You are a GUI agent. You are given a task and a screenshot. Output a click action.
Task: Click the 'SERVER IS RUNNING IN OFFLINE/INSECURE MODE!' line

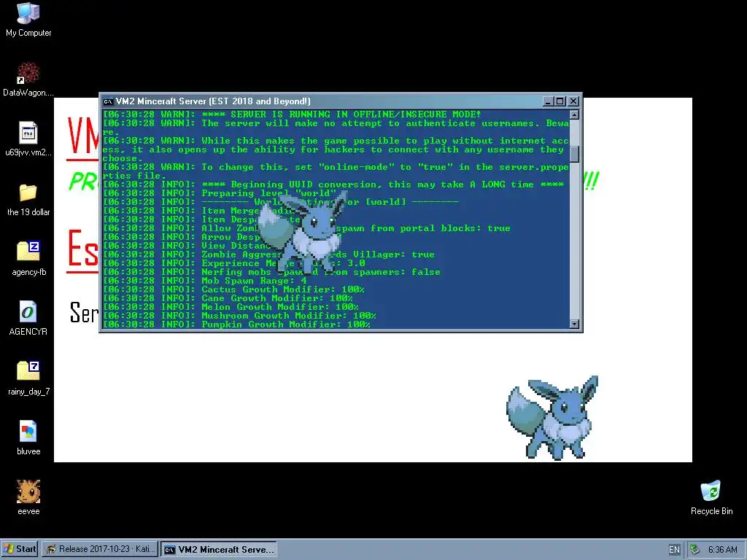coord(292,114)
